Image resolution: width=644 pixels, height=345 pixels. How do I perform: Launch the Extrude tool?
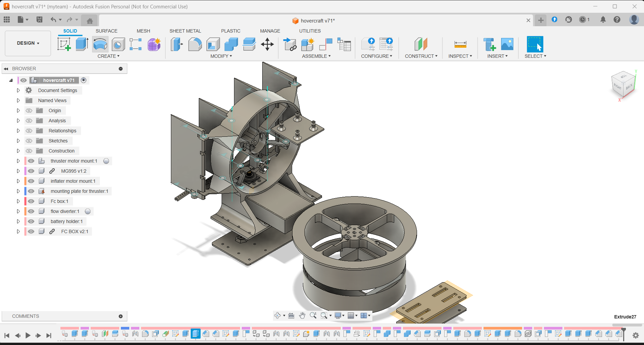[x=82, y=44]
